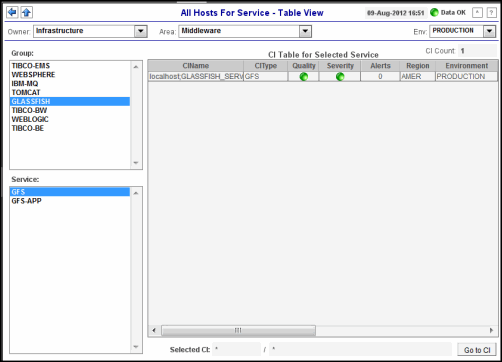Click the CI Count value field
The width and height of the screenshot is (502, 362).
tap(477, 51)
